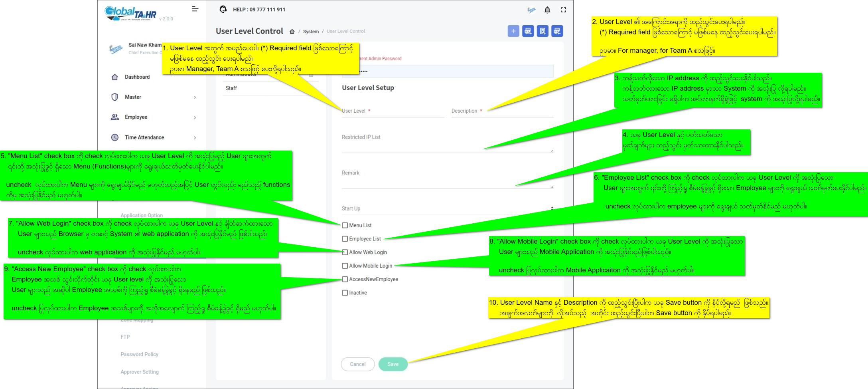Click the rightmost blue toolbar icon
Viewport: 868px width, 389px height.
pyautogui.click(x=557, y=31)
